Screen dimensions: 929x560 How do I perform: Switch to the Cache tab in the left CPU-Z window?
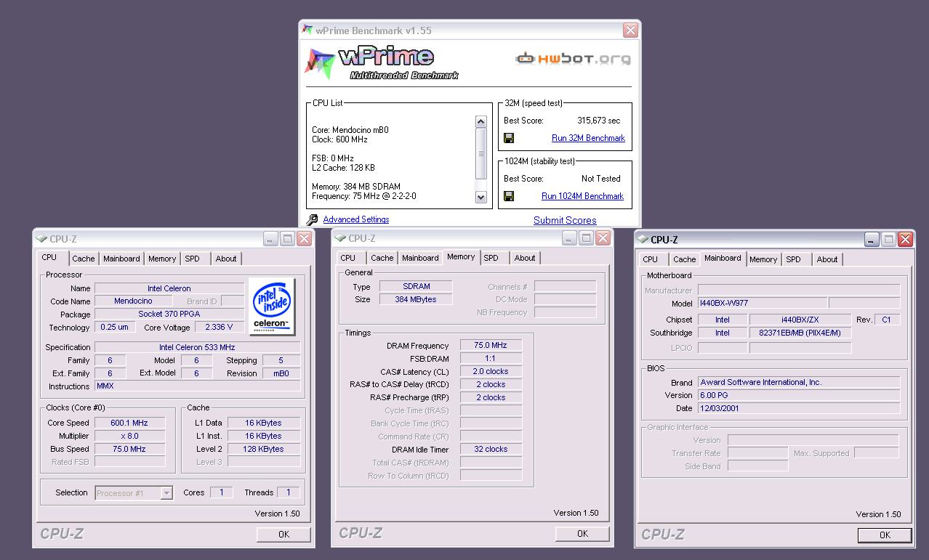point(83,259)
